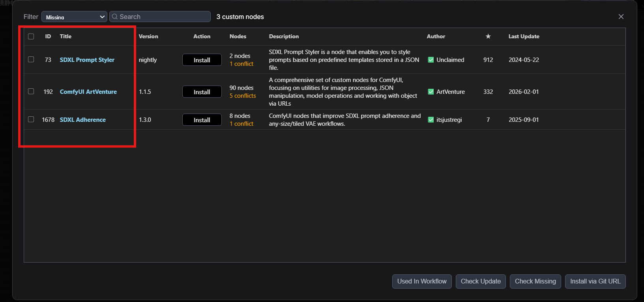This screenshot has height=302, width=644.
Task: Click the ComfyUI ArtVenture description text
Action: click(x=343, y=92)
